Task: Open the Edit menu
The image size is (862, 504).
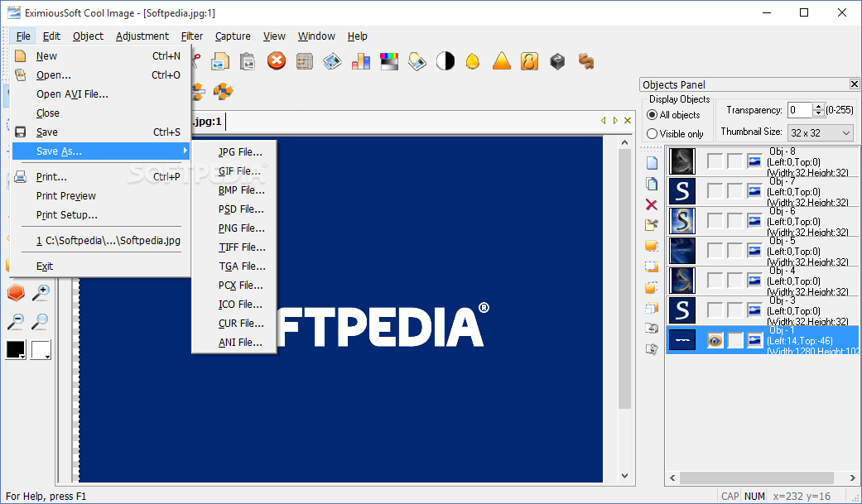Action: [x=51, y=36]
